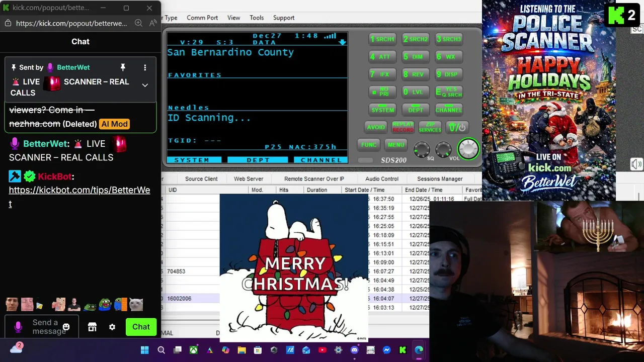Viewport: 644px width, 362px height.
Task: Click the 9 DISP key
Action: 449,74
